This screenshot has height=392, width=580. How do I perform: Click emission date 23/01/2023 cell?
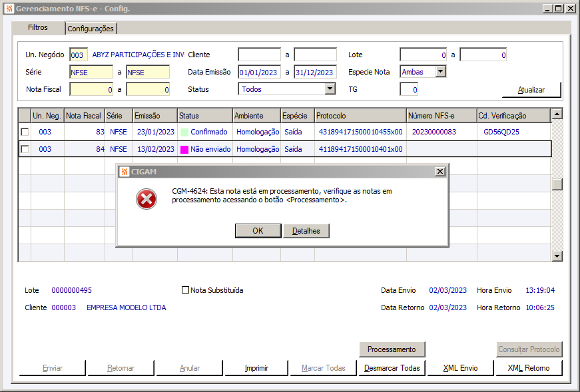[x=156, y=132]
